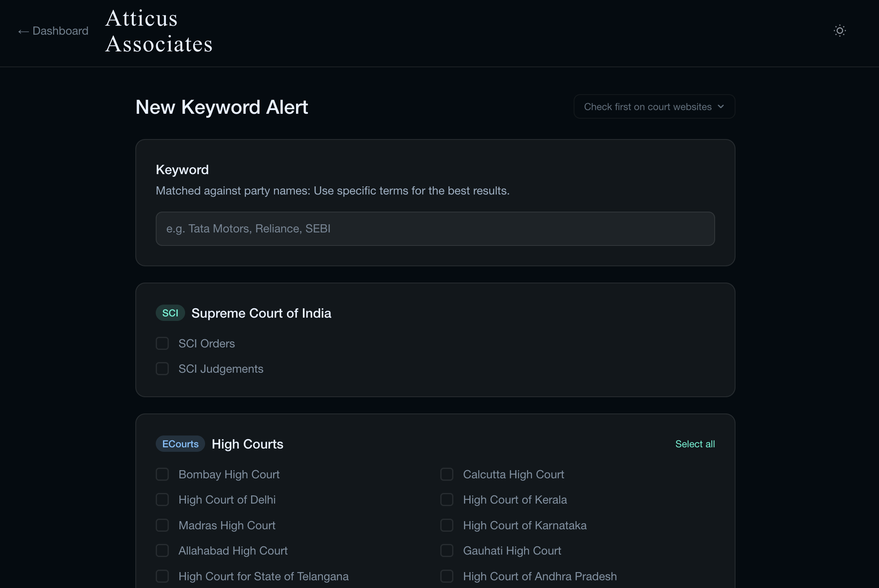Check the Gauhati High Court box

coord(447,550)
